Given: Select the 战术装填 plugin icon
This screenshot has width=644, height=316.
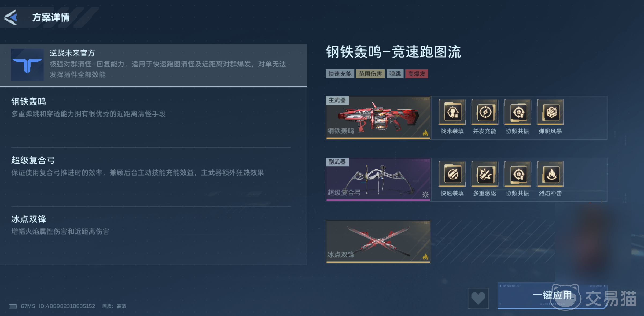Looking at the screenshot, I should click(452, 112).
